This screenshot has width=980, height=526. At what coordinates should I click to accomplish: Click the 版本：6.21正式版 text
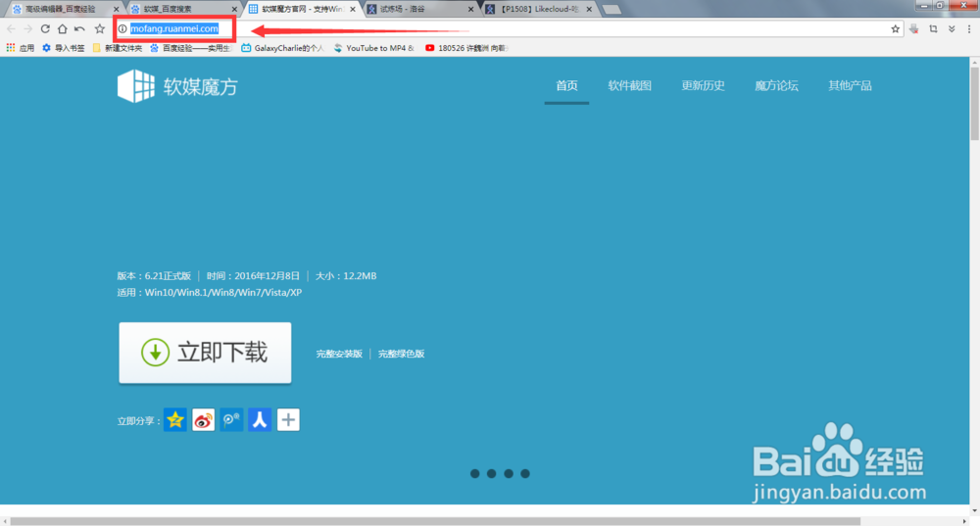pyautogui.click(x=154, y=275)
